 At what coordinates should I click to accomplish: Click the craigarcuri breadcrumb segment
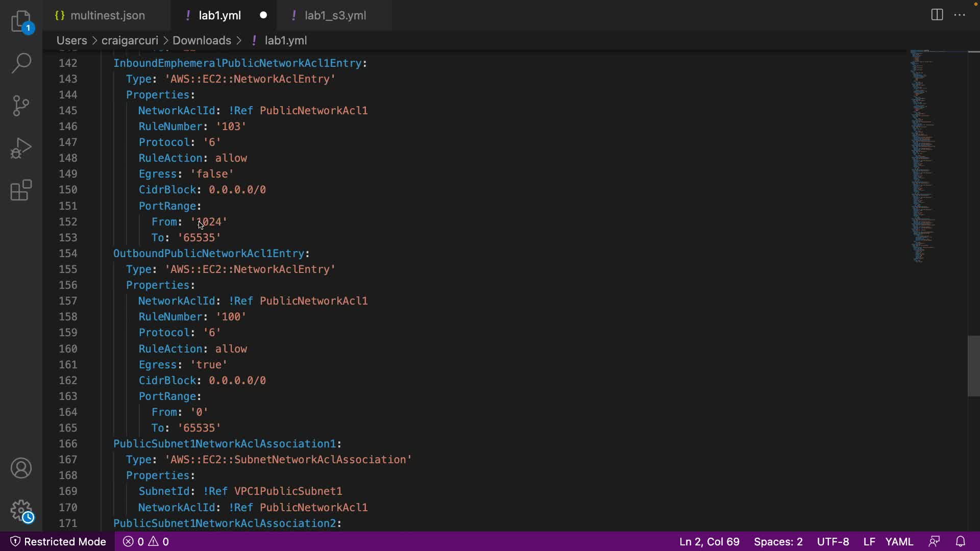click(130, 40)
